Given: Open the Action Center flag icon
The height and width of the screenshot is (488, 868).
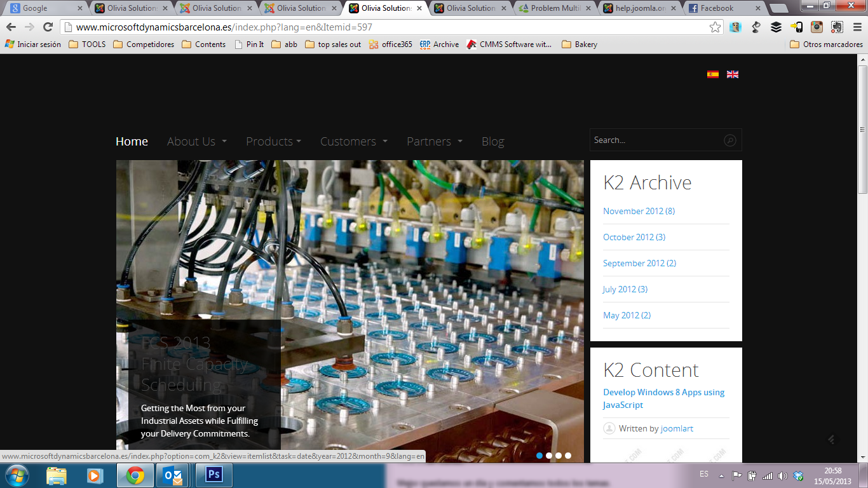Looking at the screenshot, I should [737, 475].
